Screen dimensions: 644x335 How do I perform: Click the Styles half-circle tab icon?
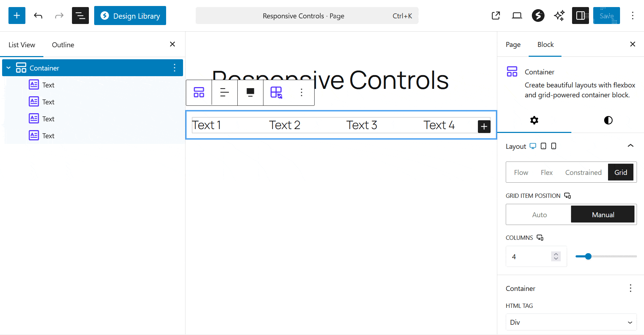608,120
